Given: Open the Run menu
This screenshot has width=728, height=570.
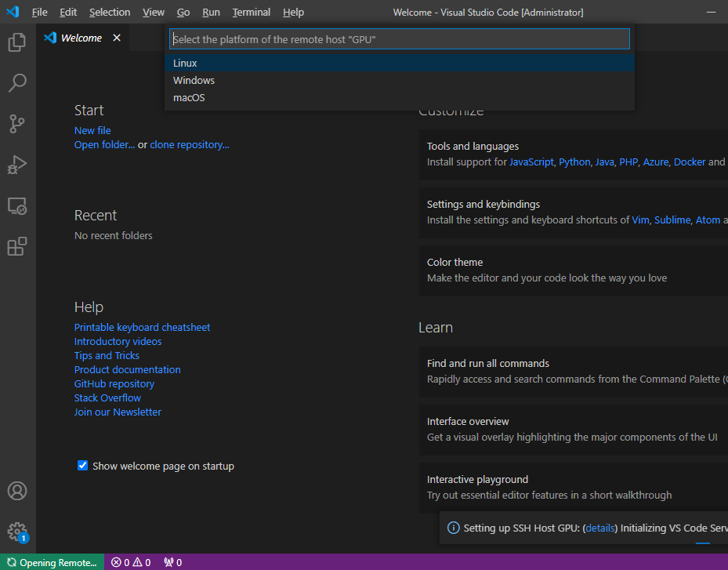Looking at the screenshot, I should 211,12.
